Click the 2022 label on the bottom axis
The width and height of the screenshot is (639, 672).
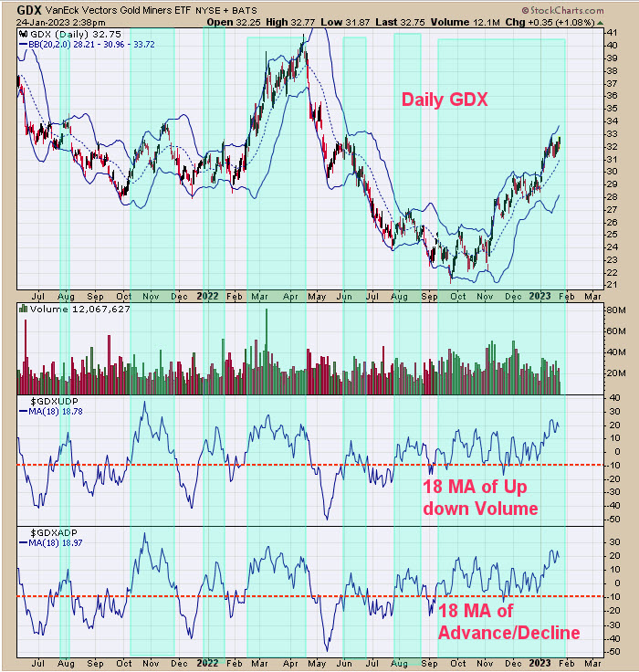click(x=207, y=663)
